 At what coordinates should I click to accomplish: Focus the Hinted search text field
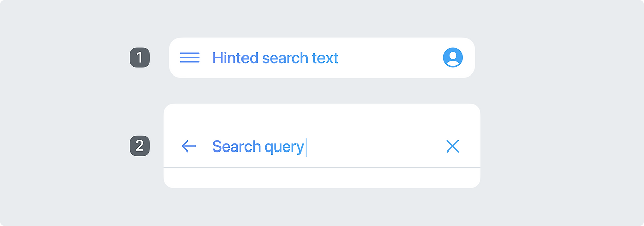tap(275, 58)
